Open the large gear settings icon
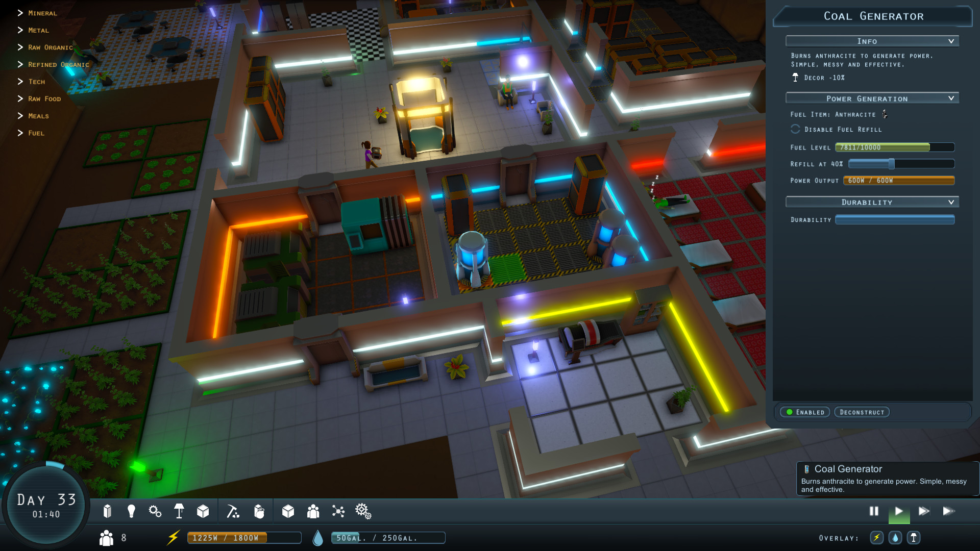Image resolution: width=980 pixels, height=551 pixels. click(363, 511)
